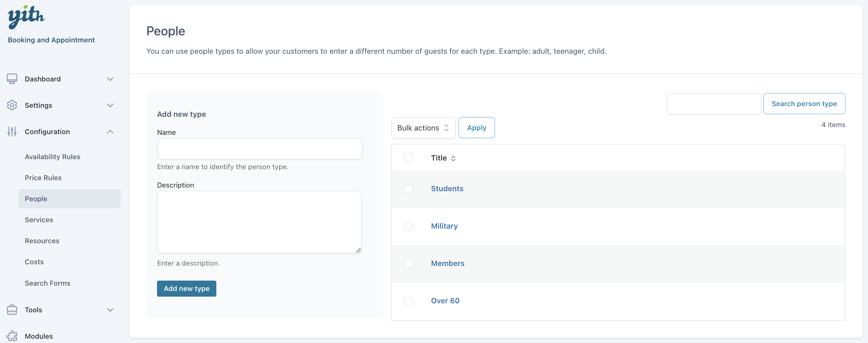
Task: Focus the Name input field
Action: pyautogui.click(x=259, y=149)
